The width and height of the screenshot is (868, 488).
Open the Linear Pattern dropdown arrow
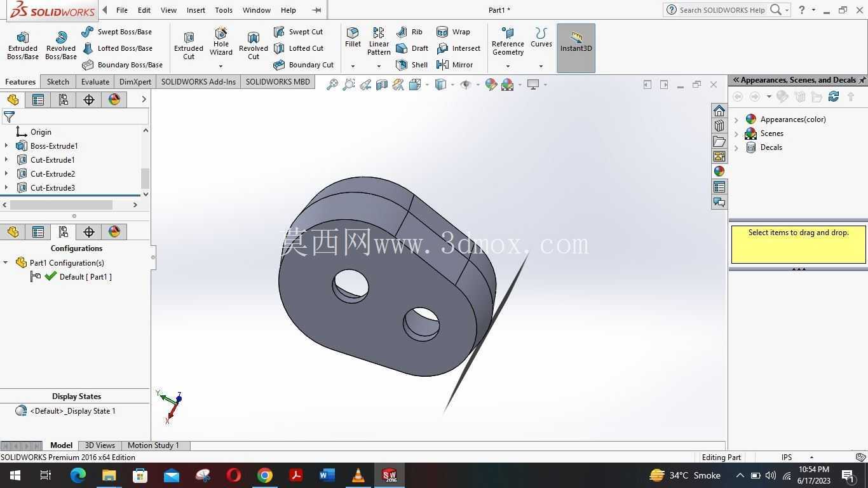tap(379, 66)
